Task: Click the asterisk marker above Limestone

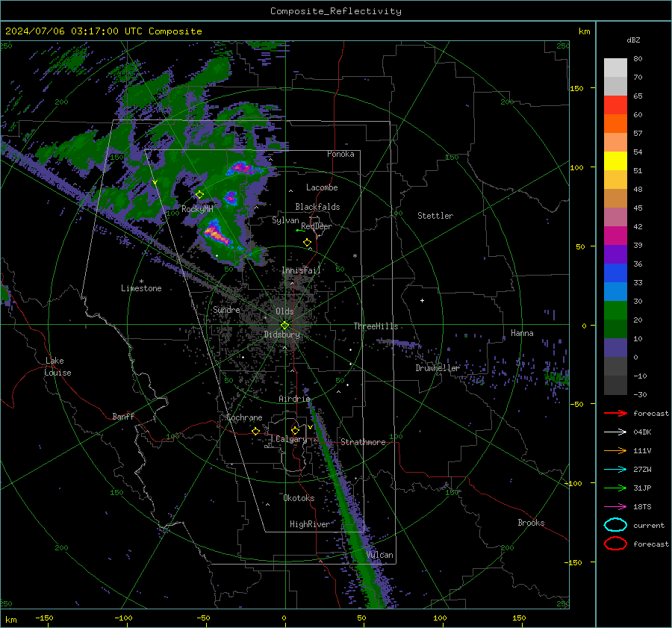Action: click(141, 282)
